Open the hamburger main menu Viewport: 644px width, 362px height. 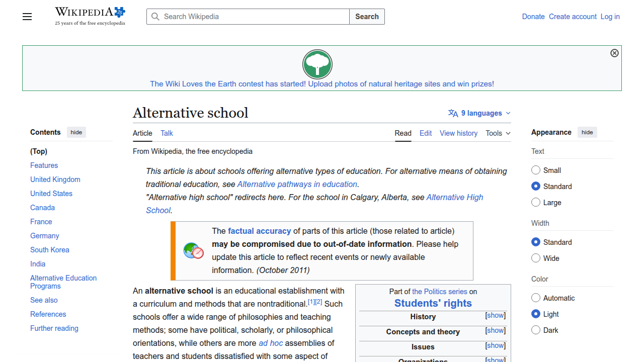[27, 17]
